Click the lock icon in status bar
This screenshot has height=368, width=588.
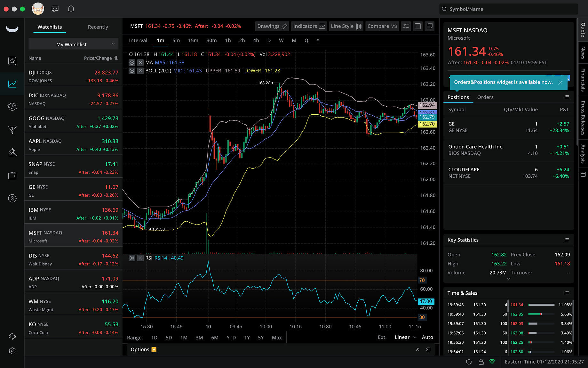pyautogui.click(x=481, y=362)
